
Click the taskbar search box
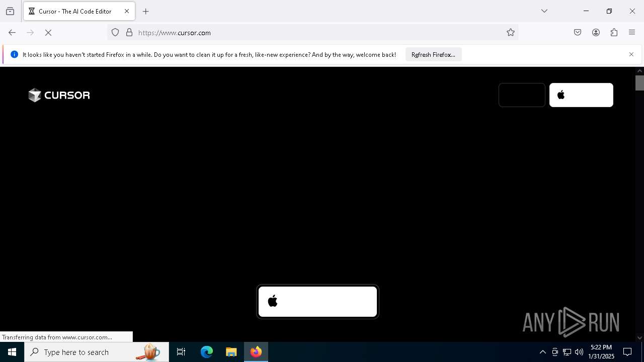click(96, 352)
